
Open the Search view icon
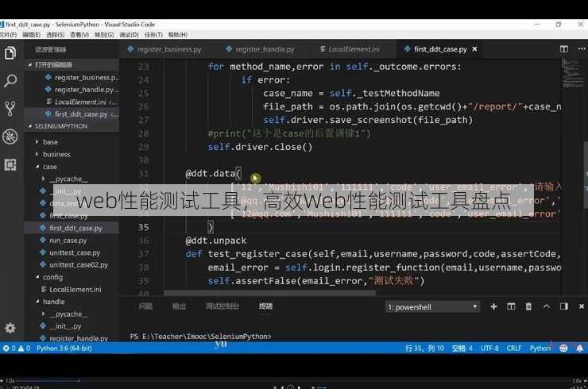[x=10, y=80]
